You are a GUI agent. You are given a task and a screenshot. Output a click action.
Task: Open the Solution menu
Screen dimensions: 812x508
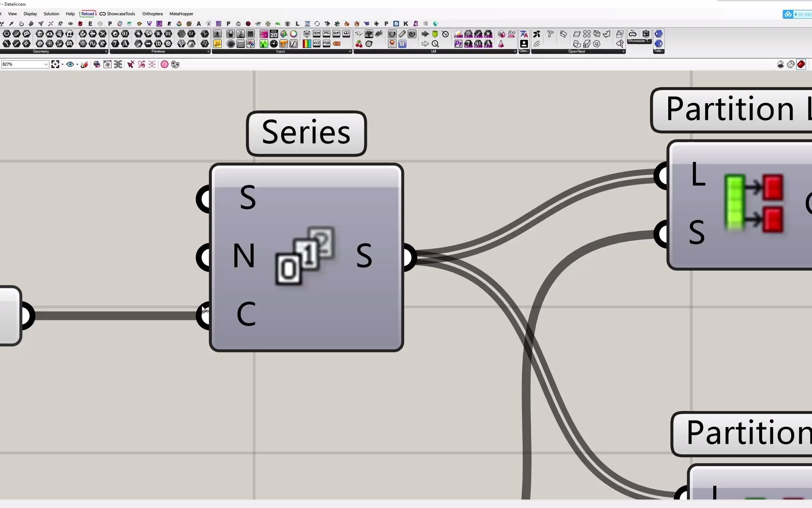51,14
